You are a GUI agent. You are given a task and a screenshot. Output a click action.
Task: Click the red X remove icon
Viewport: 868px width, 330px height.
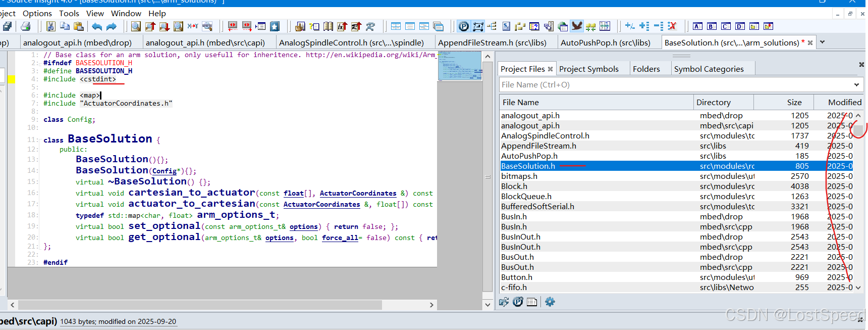coord(672,26)
